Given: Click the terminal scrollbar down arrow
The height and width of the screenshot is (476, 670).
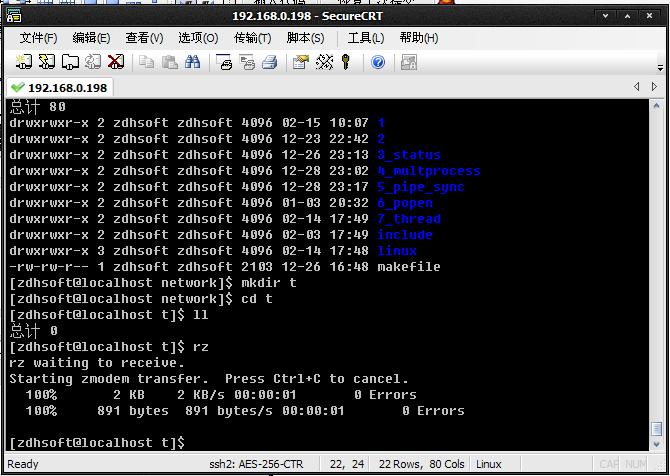Looking at the screenshot, I should 656,444.
